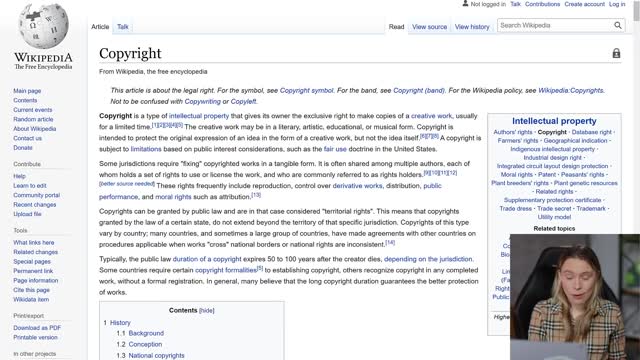Viewport: 640px width, 360px height.
Task: Jump to History section in contents
Action: [x=120, y=322]
